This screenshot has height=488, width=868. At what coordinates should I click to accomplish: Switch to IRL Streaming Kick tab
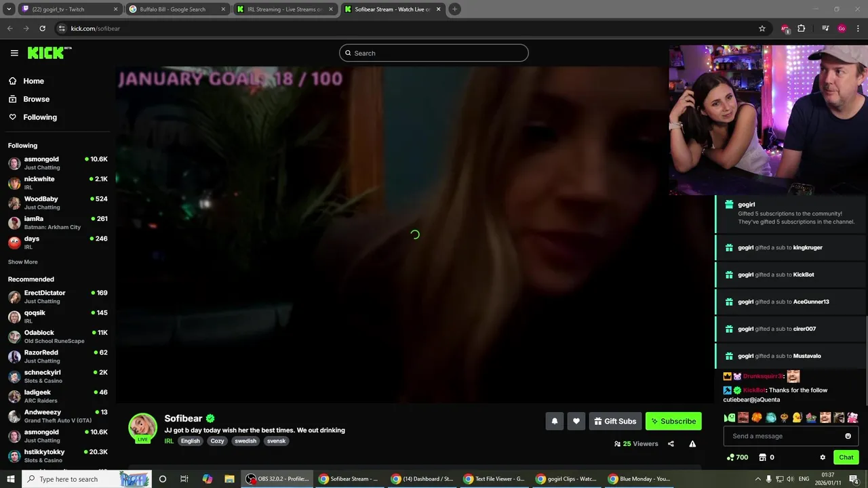point(285,9)
